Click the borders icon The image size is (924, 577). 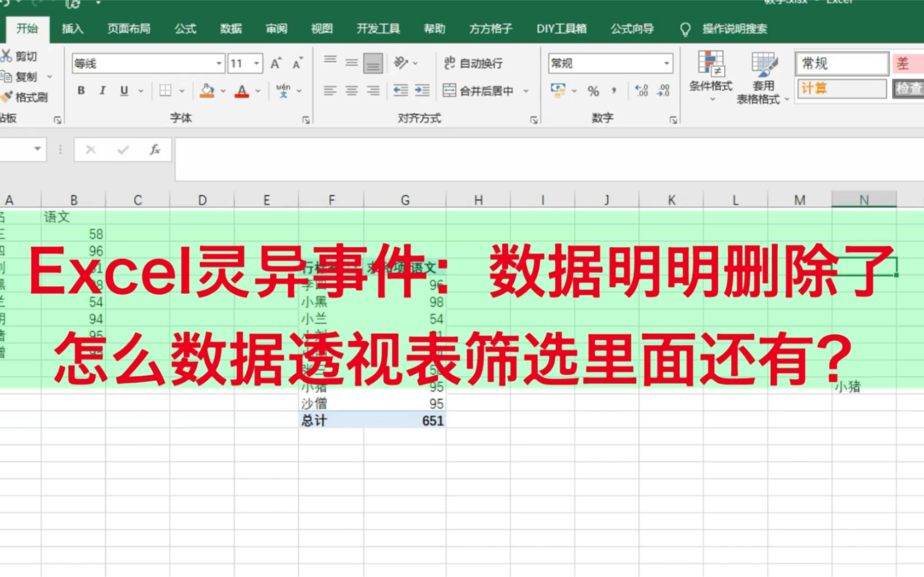click(166, 91)
